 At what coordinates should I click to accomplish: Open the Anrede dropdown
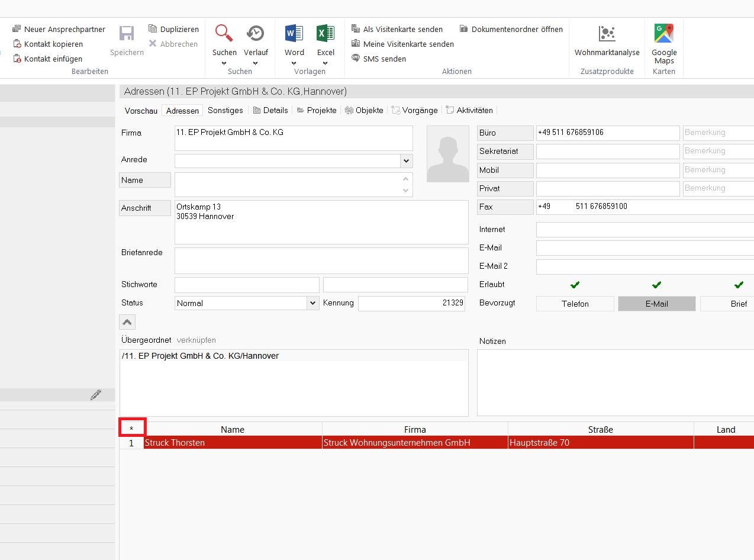406,160
